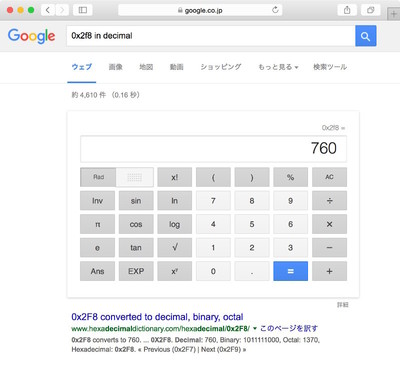Switch to the 画像 tab
Screen dimensions: 400x367
(x=116, y=67)
